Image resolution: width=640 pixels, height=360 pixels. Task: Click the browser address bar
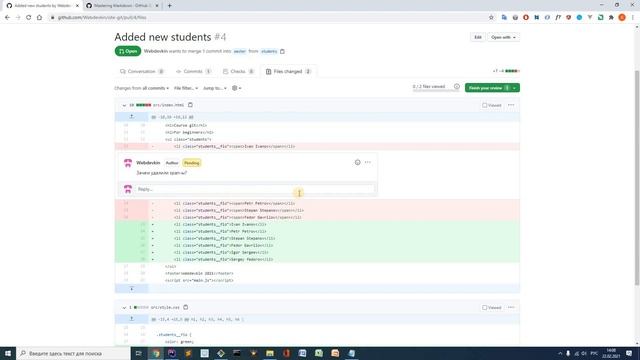(269, 18)
